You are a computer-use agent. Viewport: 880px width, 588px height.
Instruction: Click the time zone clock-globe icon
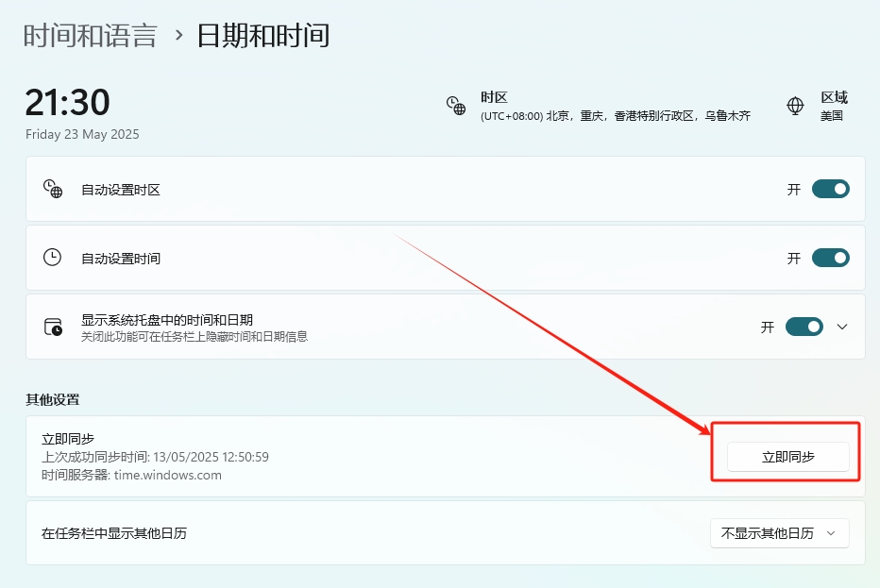[456, 105]
